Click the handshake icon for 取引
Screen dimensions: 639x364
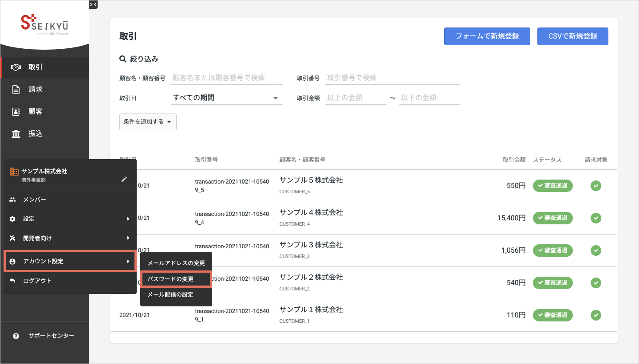pos(16,67)
